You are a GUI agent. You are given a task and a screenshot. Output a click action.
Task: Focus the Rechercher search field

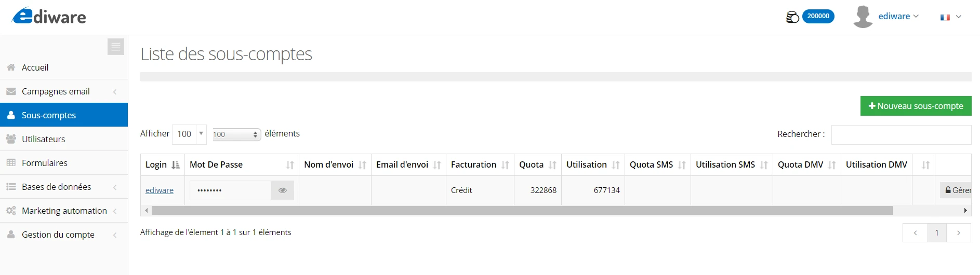click(x=901, y=134)
